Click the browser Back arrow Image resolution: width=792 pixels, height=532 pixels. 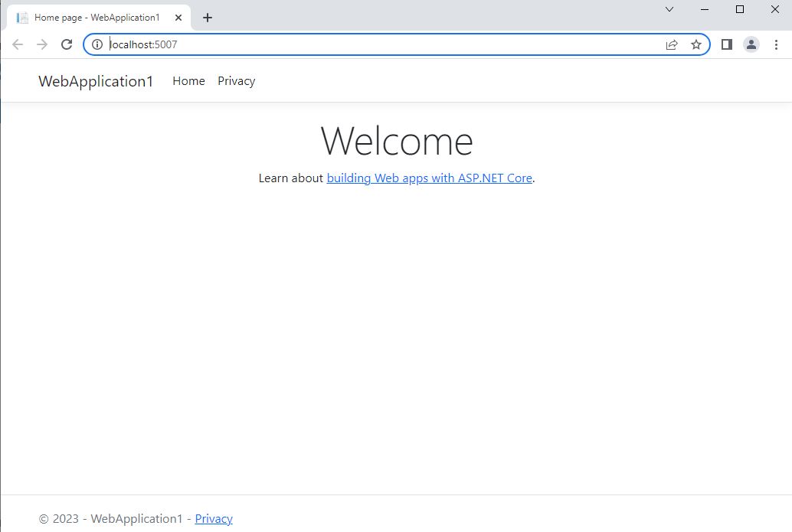coord(18,44)
